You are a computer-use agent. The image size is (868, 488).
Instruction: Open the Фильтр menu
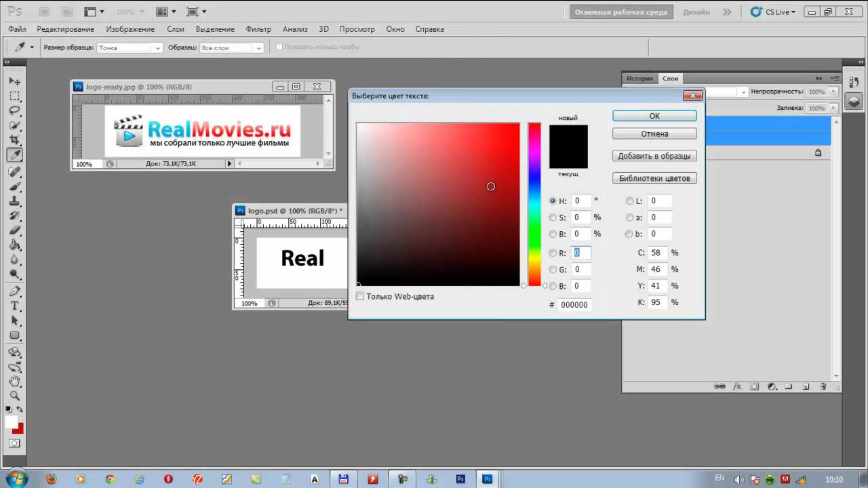click(x=258, y=29)
